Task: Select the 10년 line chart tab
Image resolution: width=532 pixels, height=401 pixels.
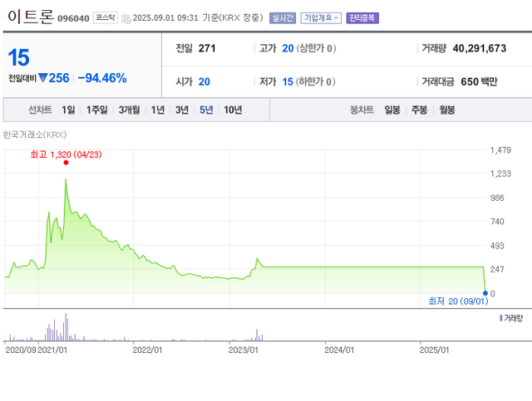Action: [x=233, y=110]
